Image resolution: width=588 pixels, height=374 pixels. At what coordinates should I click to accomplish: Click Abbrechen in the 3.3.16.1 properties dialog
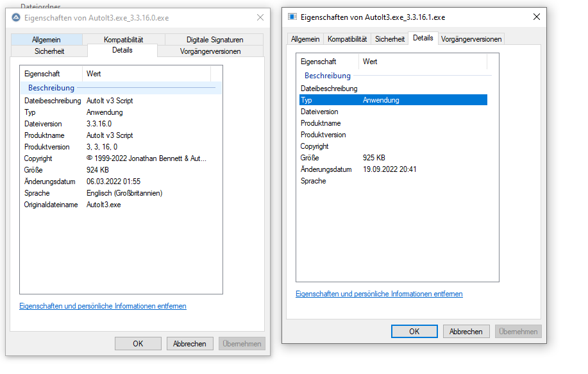[466, 332]
